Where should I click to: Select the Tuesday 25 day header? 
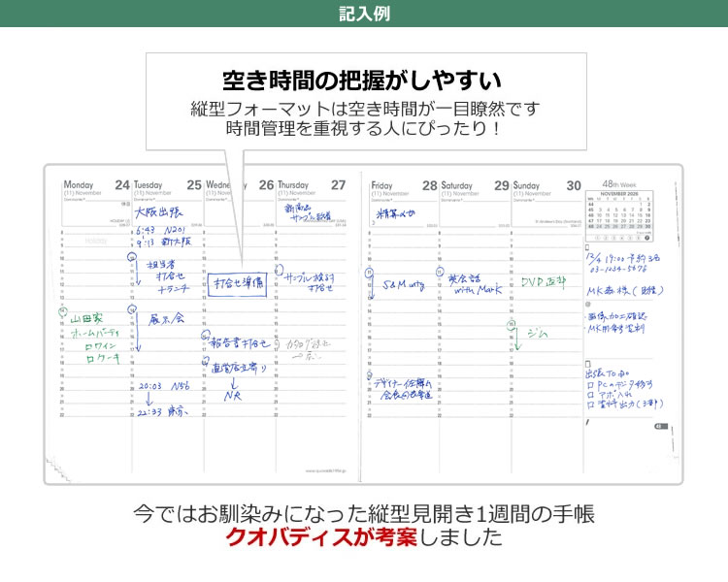click(x=167, y=184)
